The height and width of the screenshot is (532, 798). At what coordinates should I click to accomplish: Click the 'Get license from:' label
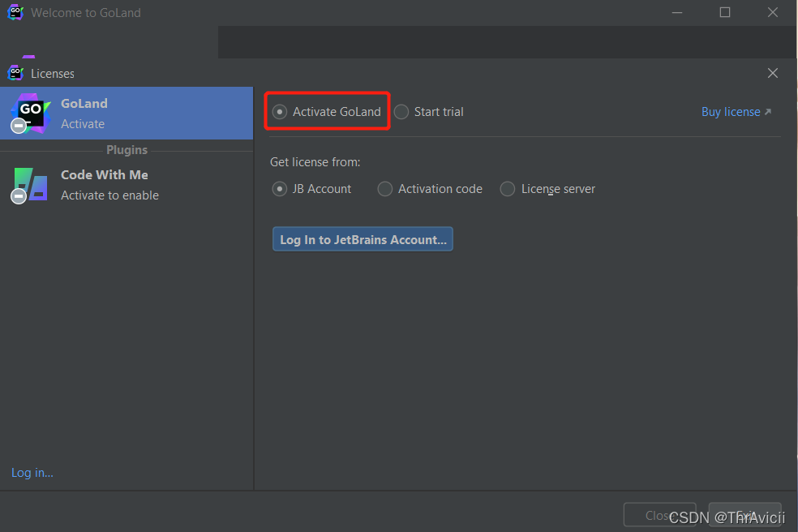click(x=315, y=162)
